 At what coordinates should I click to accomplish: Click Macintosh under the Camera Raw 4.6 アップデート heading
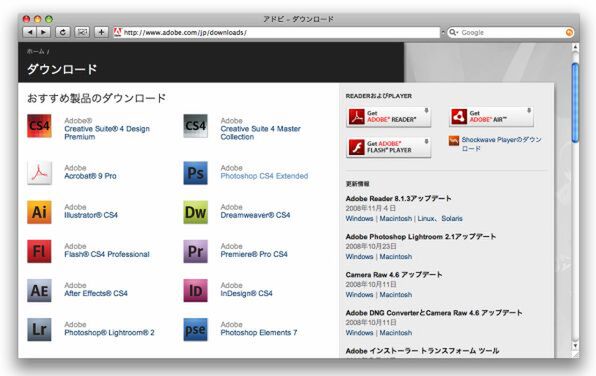point(396,295)
